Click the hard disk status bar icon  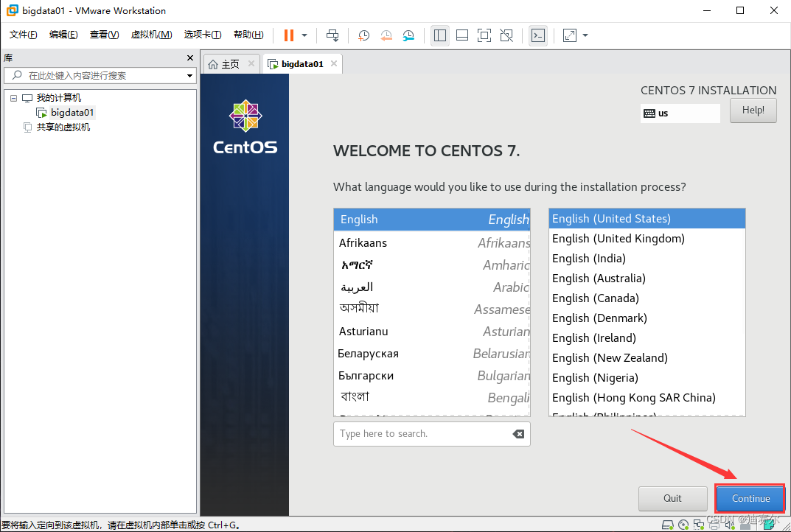[667, 525]
